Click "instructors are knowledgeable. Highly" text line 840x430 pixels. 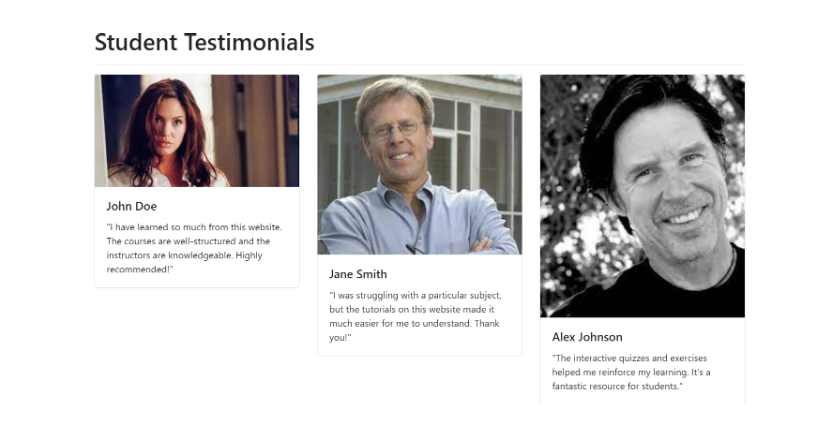[x=184, y=255]
